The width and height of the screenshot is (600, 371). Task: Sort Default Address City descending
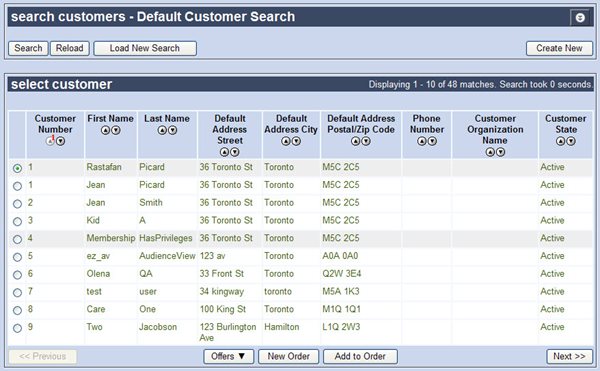296,142
